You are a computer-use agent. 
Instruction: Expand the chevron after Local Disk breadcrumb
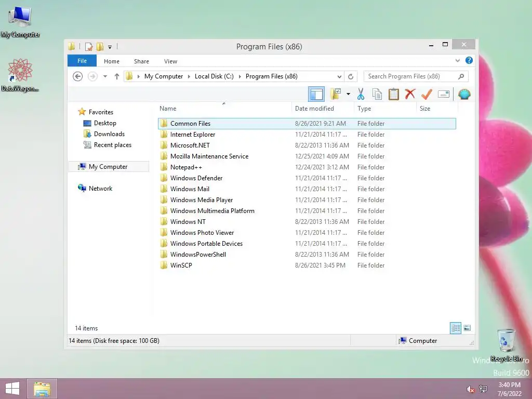pos(240,76)
